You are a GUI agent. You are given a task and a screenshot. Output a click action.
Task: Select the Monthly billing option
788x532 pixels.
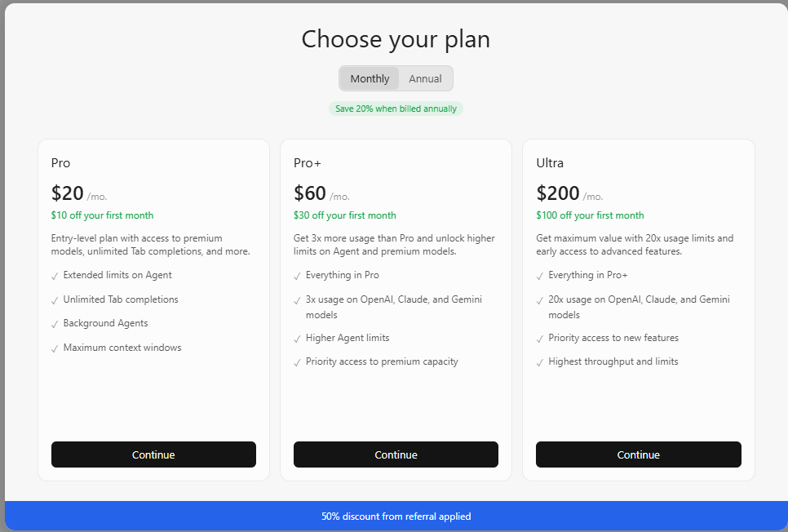(370, 78)
